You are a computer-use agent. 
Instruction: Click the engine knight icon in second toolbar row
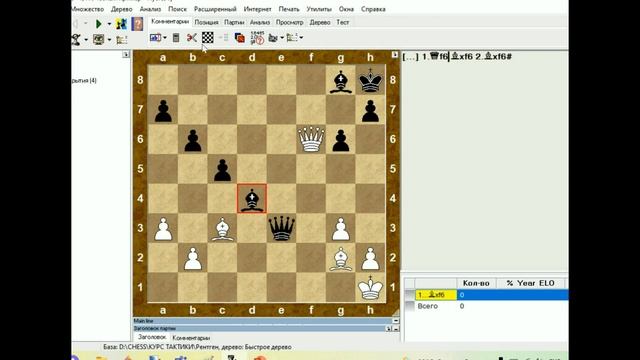tap(76, 40)
